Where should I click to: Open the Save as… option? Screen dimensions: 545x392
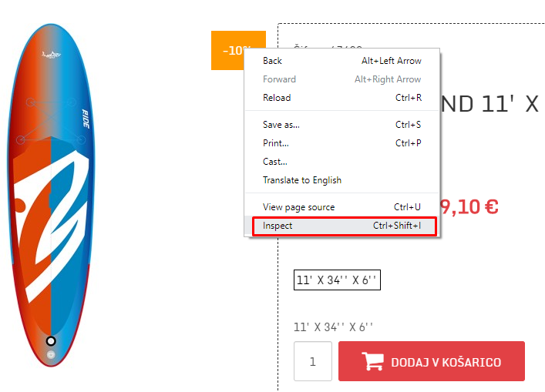[342, 125]
